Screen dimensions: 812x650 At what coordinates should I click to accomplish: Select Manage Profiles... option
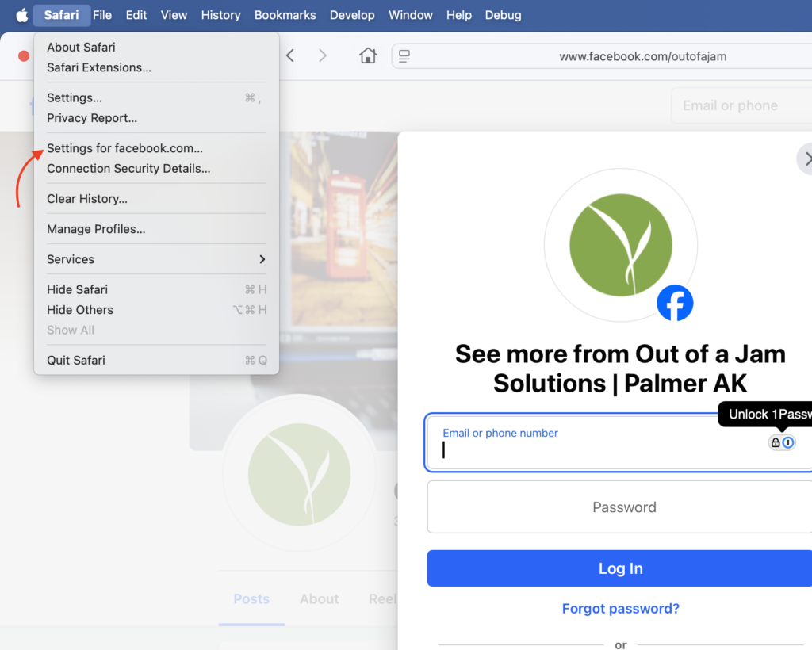coord(96,229)
